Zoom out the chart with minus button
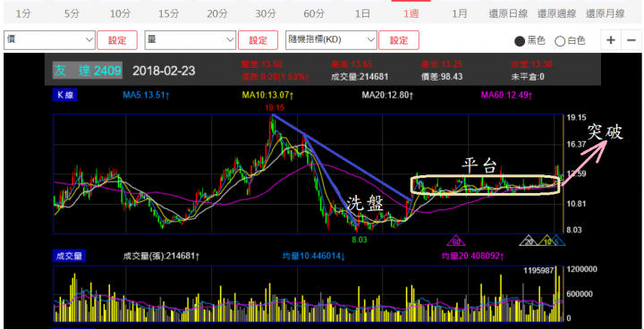The height and width of the screenshot is (329, 644). click(x=631, y=40)
